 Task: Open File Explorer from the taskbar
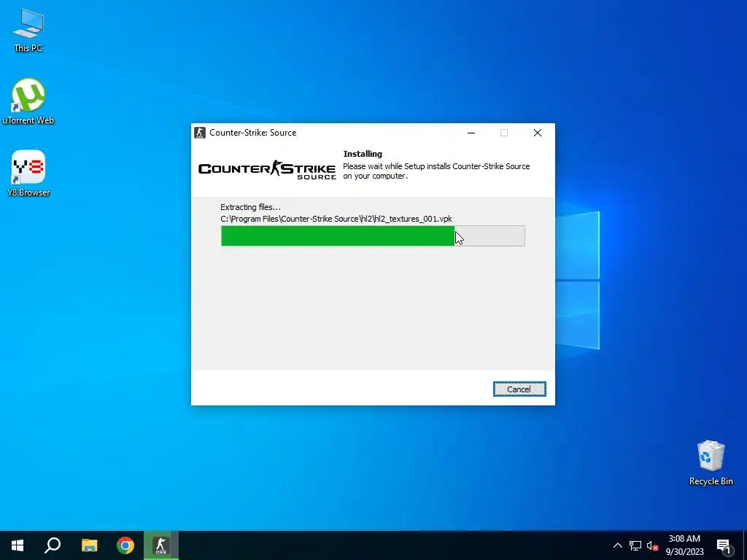[x=89, y=545]
